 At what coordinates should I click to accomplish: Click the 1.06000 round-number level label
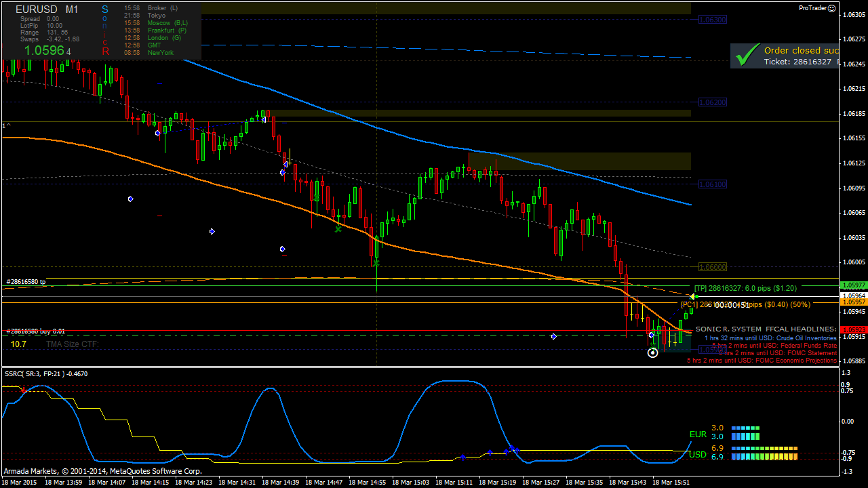(x=712, y=267)
